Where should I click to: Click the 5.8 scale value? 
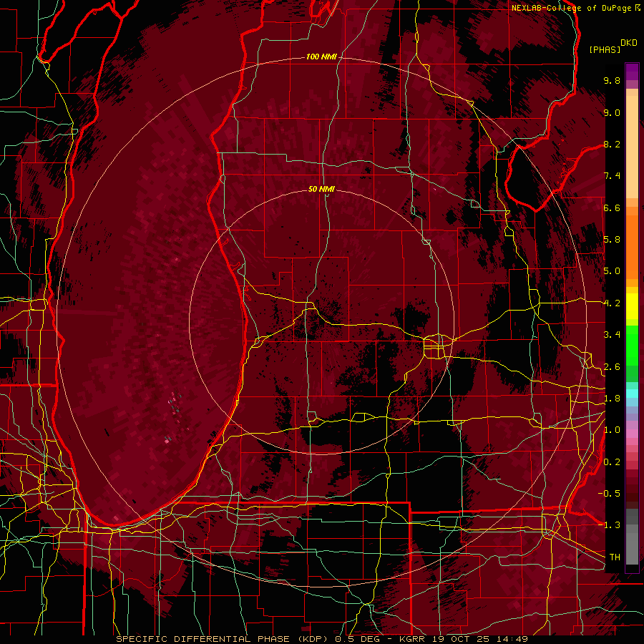click(x=612, y=239)
